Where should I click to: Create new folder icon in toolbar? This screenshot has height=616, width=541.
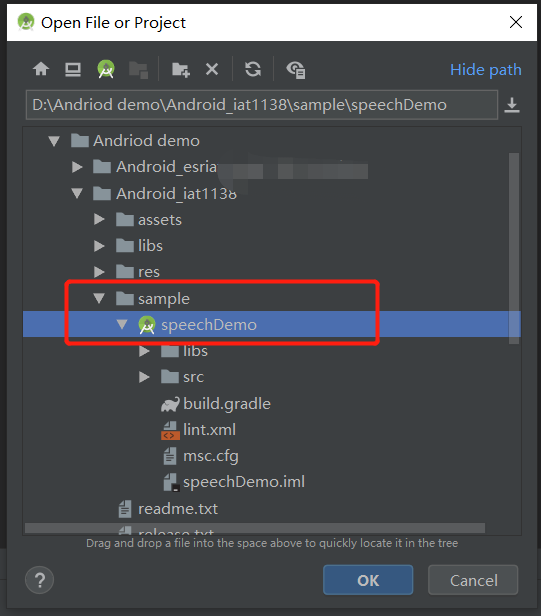[181, 70]
